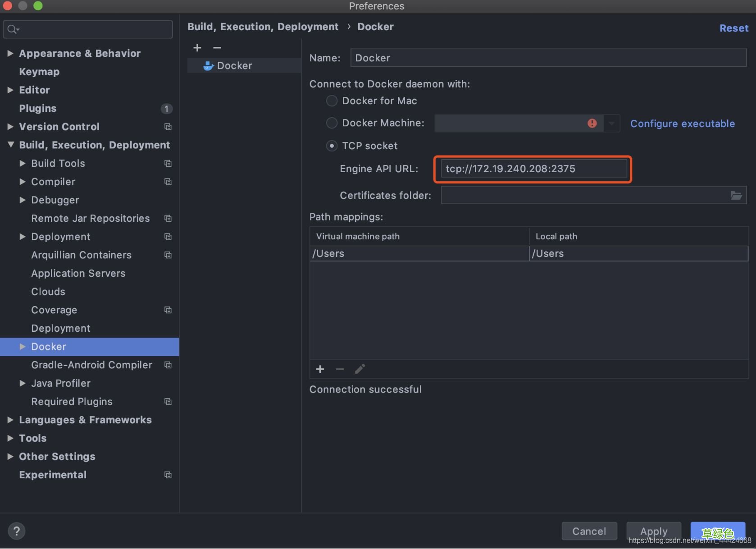Click project-level icon beside Remote Jar Repositories
The width and height of the screenshot is (756, 549).
pos(168,219)
